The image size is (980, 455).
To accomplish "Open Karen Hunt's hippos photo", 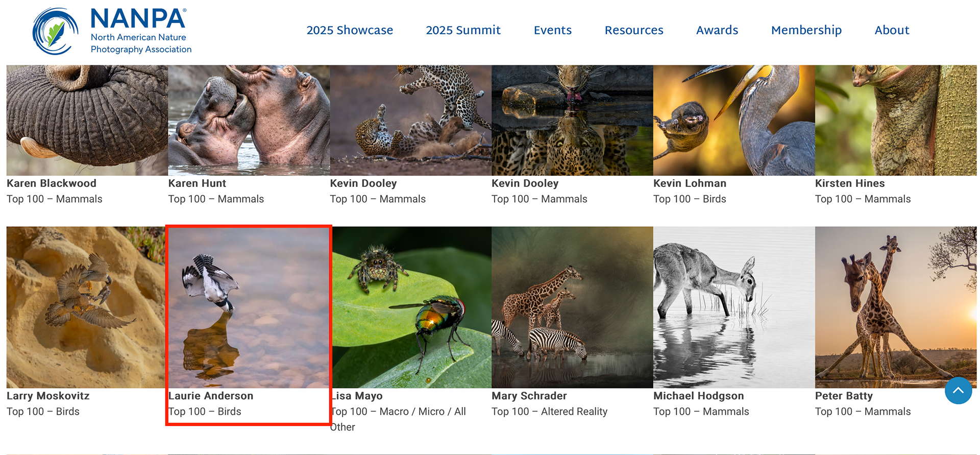I will pyautogui.click(x=249, y=120).
